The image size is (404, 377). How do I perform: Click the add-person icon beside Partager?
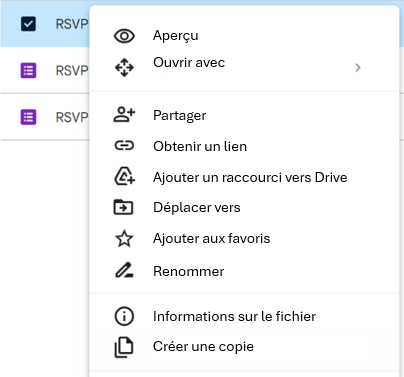coord(124,115)
